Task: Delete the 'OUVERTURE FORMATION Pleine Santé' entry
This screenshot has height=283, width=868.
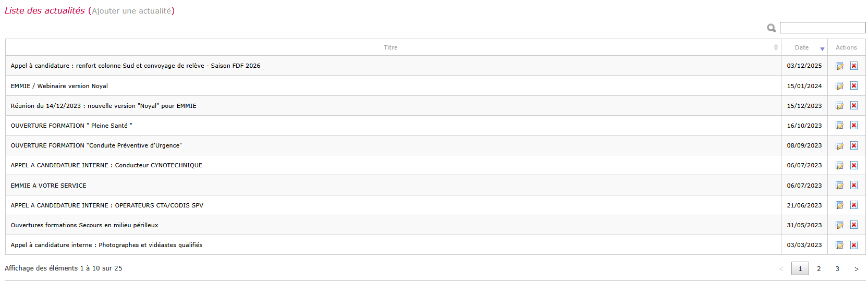Action: point(854,125)
